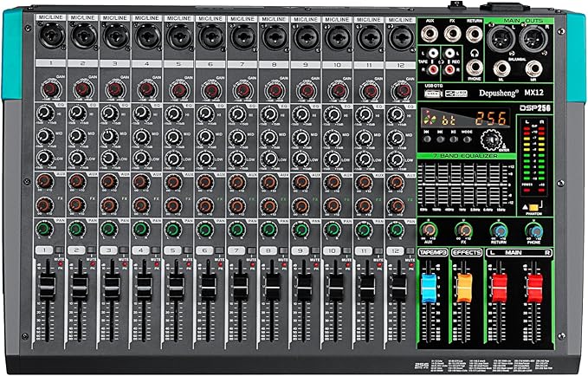The width and height of the screenshot is (588, 376).
Task: Click the 1kHz equalizer band slider
Action: (464, 185)
